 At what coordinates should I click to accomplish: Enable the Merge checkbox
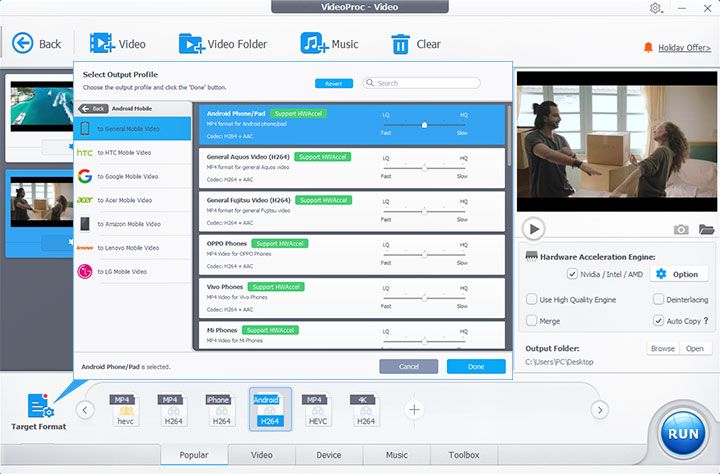531,321
